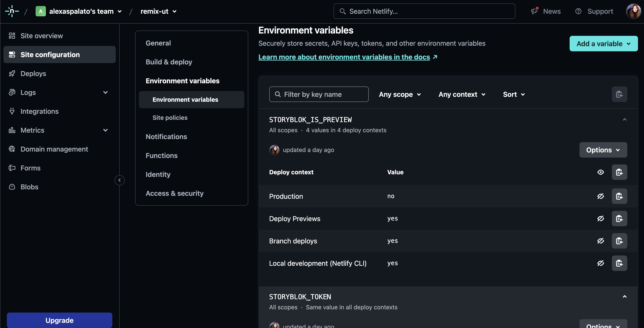The height and width of the screenshot is (328, 644).
Task: Click the Environment variables section heading in menu
Action: (182, 81)
